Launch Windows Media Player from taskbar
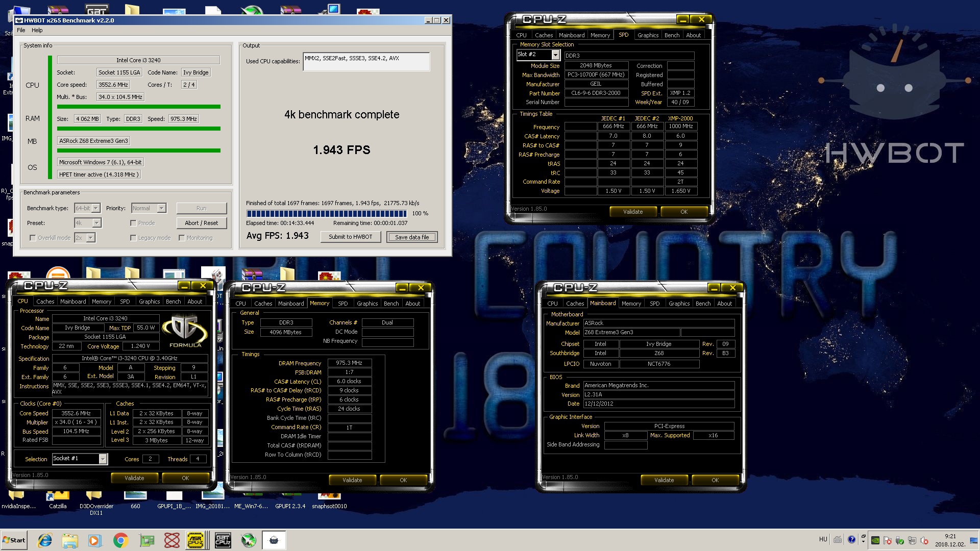Viewport: 980px width, 551px height. click(x=95, y=540)
